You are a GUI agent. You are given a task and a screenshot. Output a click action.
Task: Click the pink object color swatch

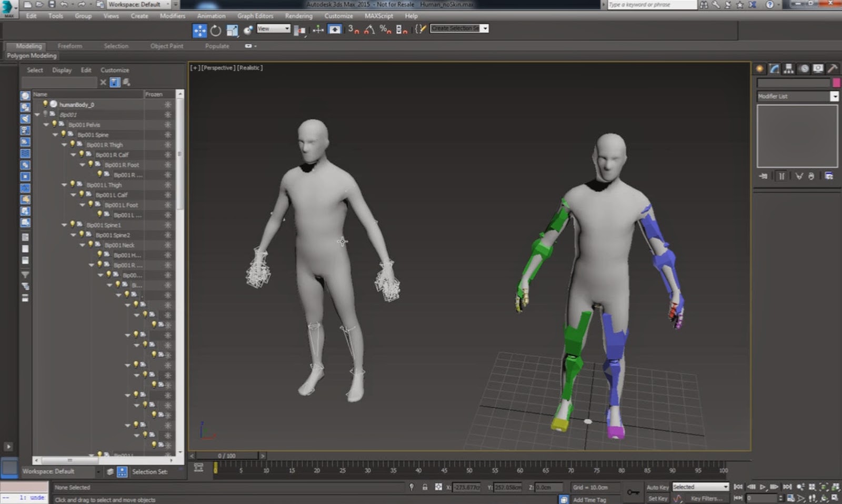coord(836,83)
